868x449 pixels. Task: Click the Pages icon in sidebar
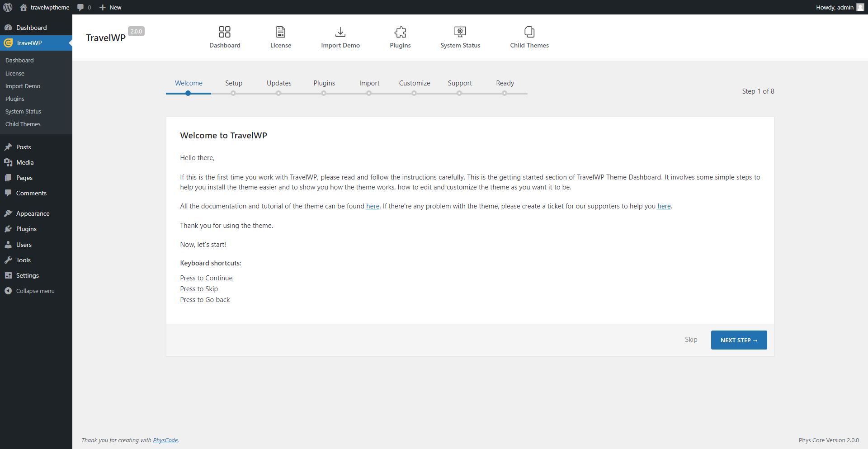click(x=8, y=178)
